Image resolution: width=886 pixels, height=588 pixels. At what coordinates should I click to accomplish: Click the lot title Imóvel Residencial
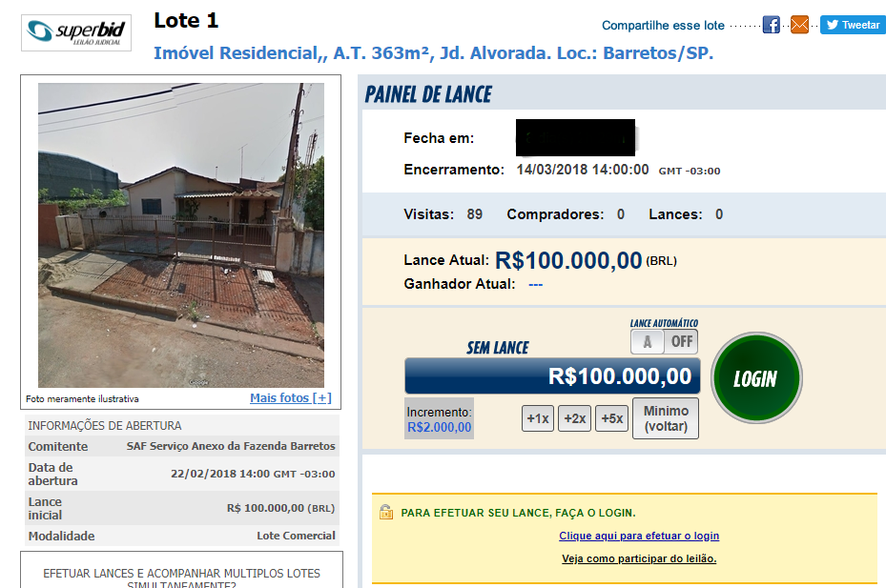433,53
